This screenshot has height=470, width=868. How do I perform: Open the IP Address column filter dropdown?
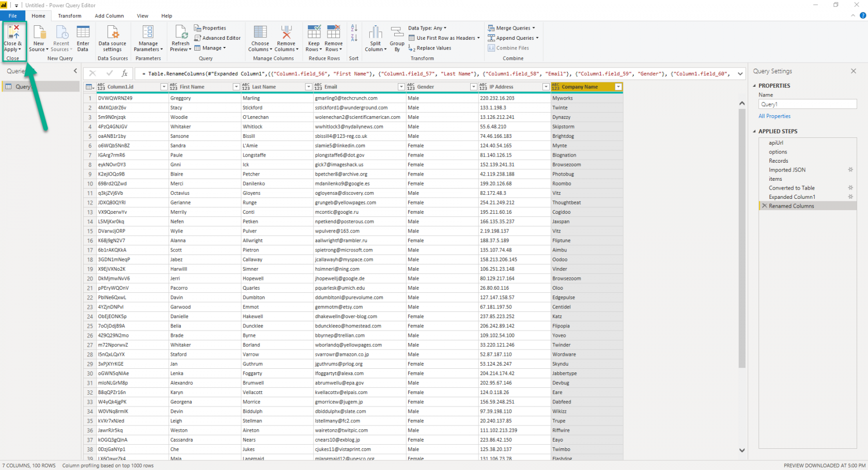pyautogui.click(x=546, y=87)
